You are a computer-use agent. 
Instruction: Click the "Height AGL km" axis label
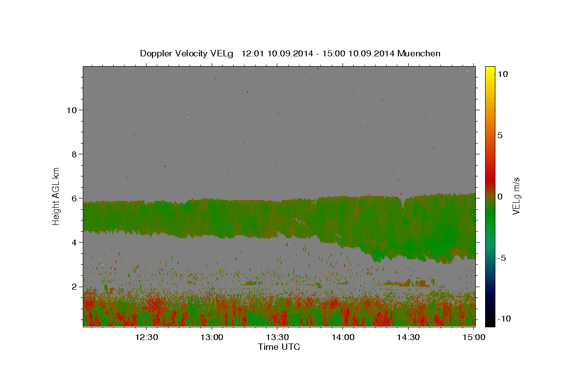56,196
